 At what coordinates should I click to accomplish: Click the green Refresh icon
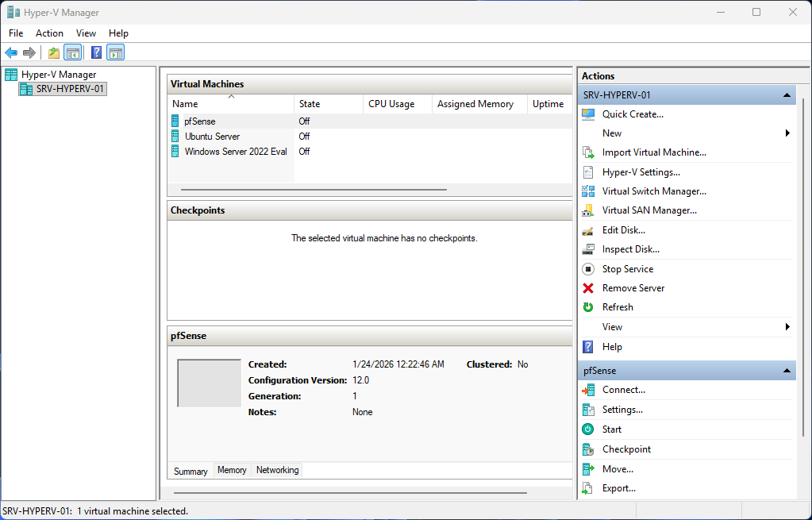click(x=588, y=307)
